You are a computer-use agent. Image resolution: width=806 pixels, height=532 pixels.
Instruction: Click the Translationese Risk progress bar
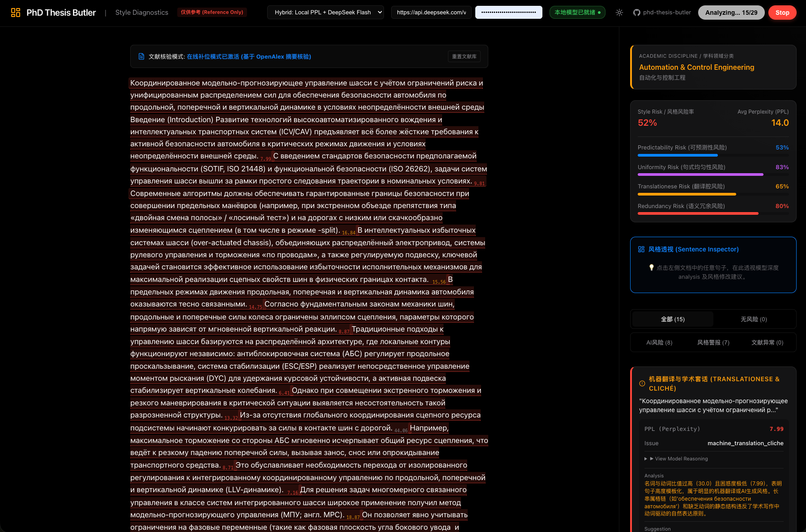(x=713, y=194)
